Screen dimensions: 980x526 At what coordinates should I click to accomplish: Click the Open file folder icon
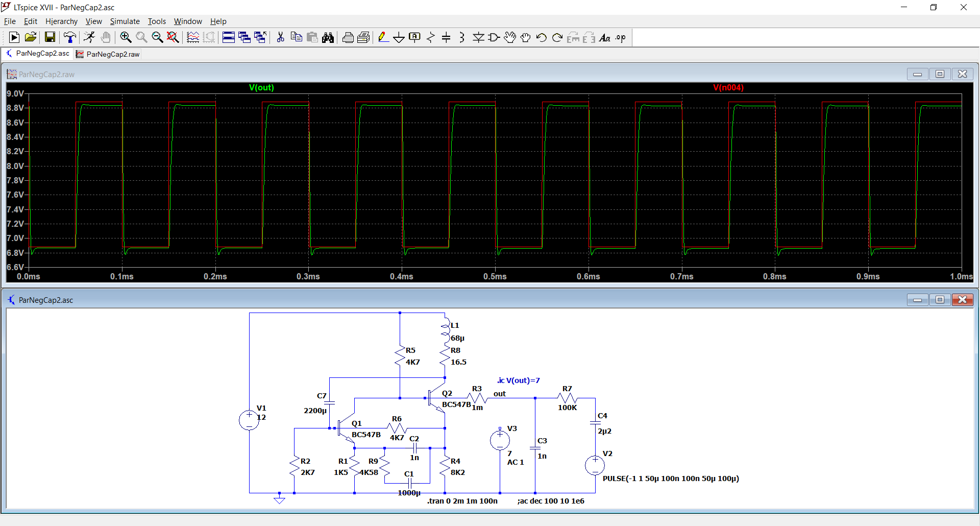coord(30,37)
